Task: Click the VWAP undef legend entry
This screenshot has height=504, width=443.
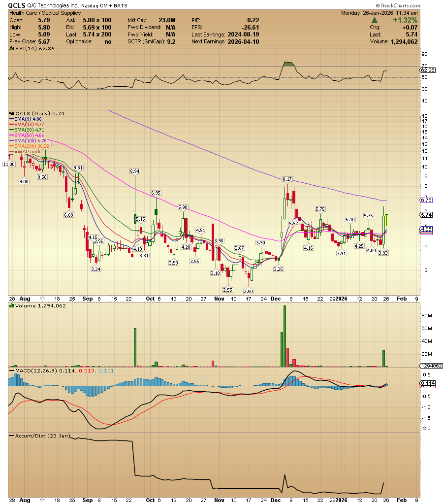Action: [27, 151]
